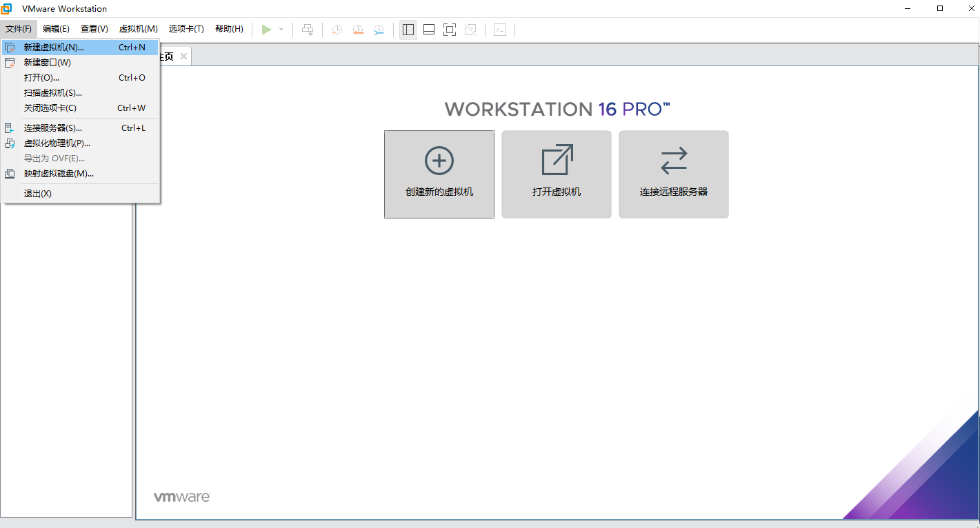Choose 扫描虚拟机(S)... menu entry
Image resolution: width=980 pixels, height=528 pixels.
click(x=80, y=93)
